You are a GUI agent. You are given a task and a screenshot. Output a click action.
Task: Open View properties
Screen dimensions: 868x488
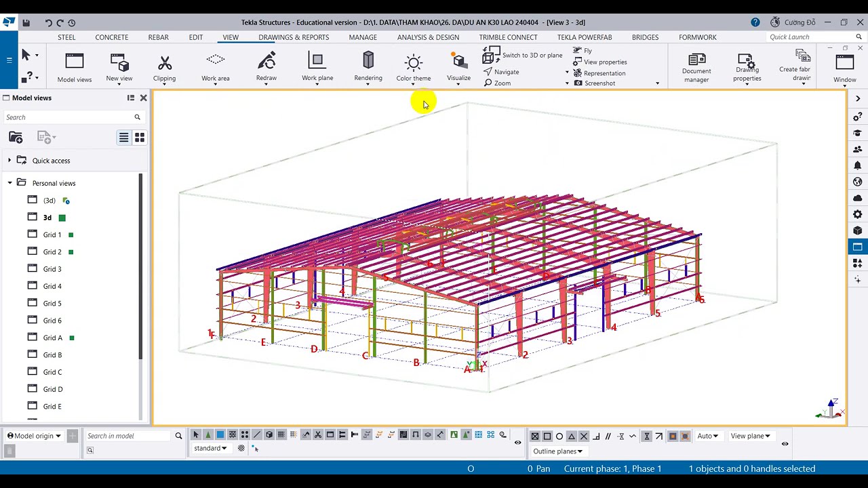(600, 62)
